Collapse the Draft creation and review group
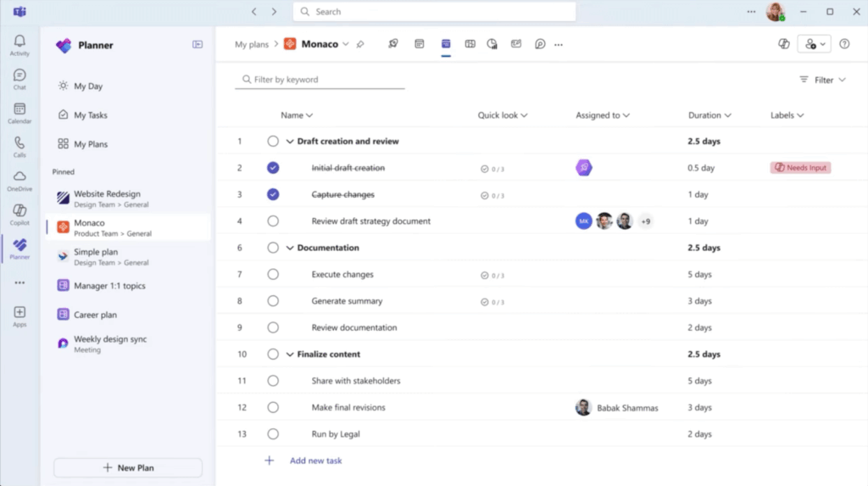868x486 pixels. [x=290, y=142]
